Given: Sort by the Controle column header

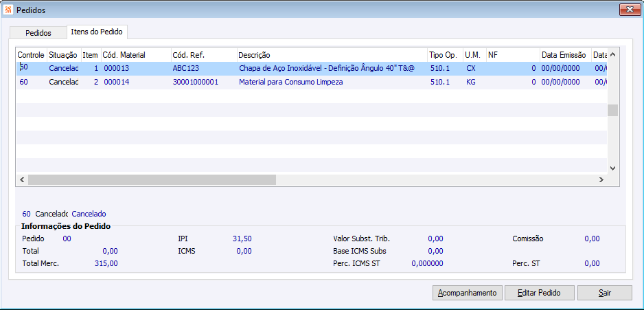Looking at the screenshot, I should (x=31, y=54).
